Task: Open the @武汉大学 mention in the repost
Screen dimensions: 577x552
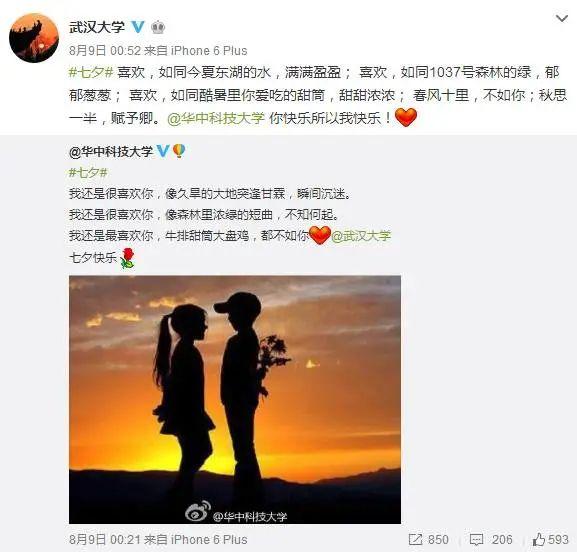Action: click(361, 236)
